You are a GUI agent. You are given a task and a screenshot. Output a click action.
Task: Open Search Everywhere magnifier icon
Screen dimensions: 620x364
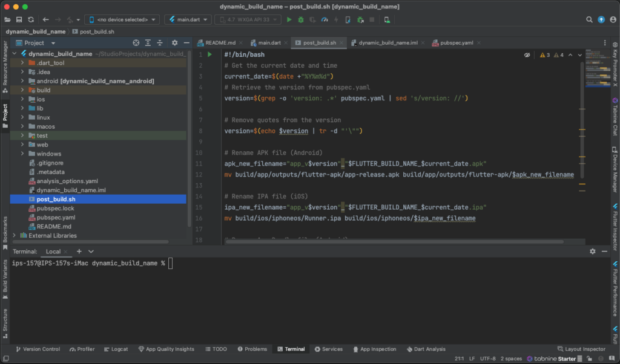pos(589,19)
